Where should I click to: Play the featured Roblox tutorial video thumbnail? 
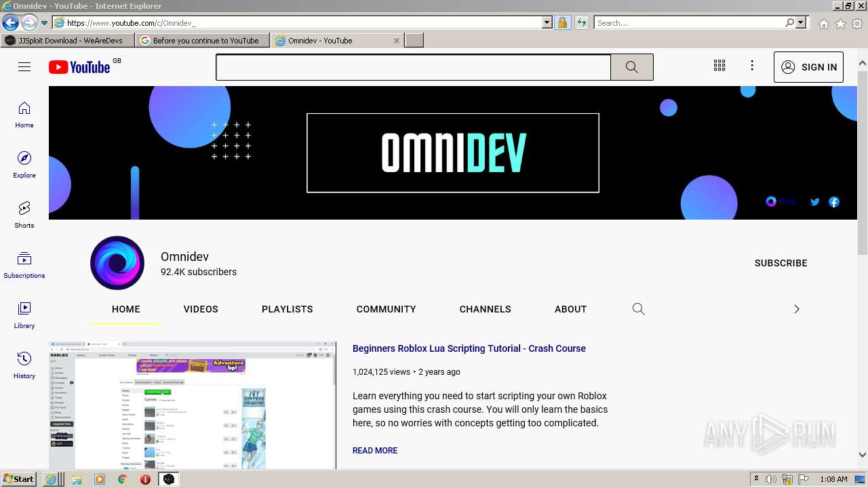coord(193,405)
